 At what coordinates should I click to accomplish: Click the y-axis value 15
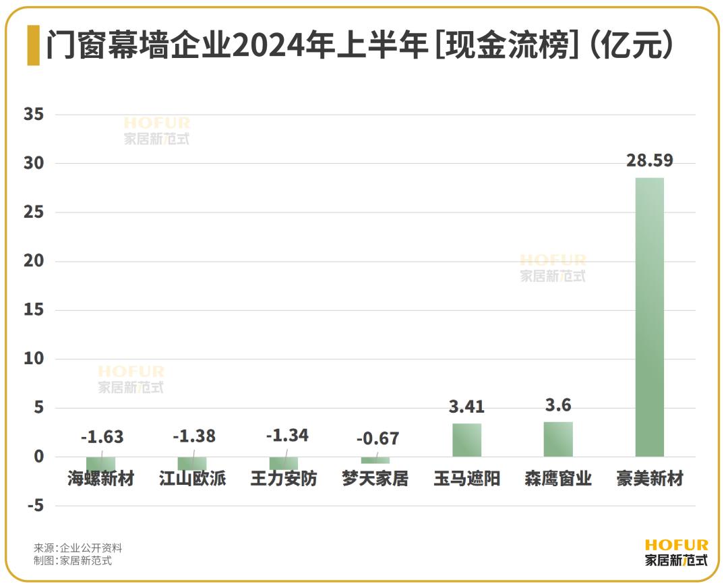[34, 310]
